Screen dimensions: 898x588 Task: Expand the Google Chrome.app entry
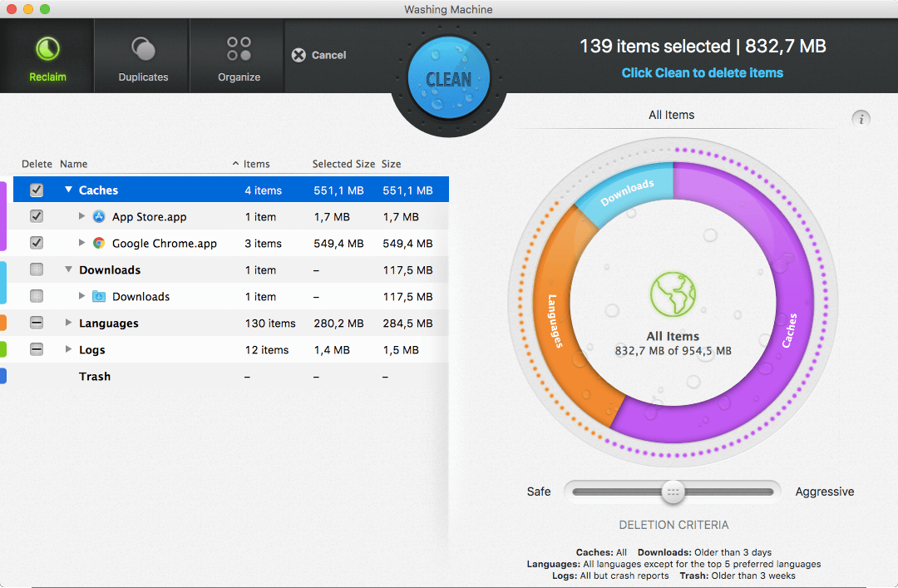(81, 243)
